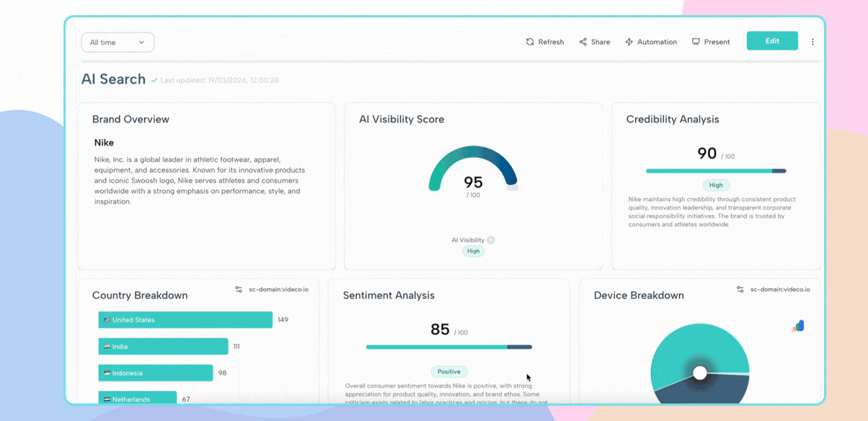Open the All time date range dropdown
This screenshot has width=868, height=421.
click(x=117, y=42)
